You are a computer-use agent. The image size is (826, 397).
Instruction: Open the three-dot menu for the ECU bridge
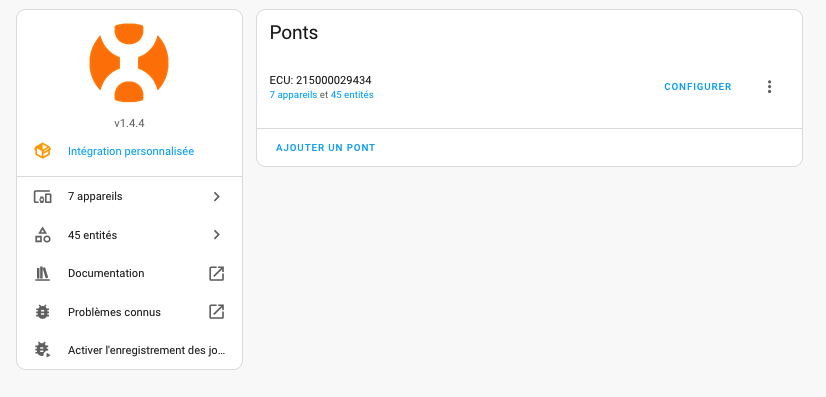[x=769, y=87]
